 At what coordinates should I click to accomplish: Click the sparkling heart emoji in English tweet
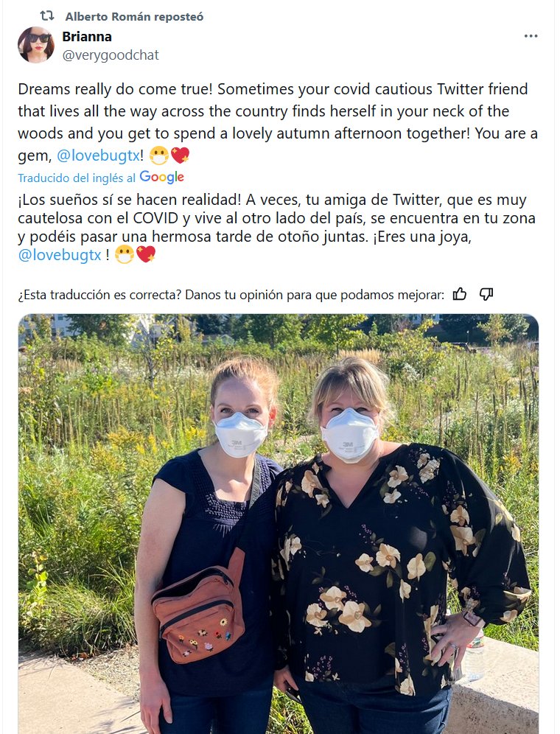point(181,155)
